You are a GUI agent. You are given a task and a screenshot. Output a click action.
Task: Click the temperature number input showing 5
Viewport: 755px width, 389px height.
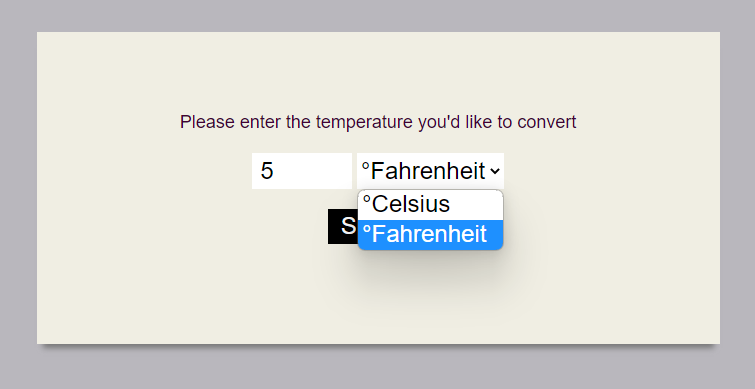(302, 171)
